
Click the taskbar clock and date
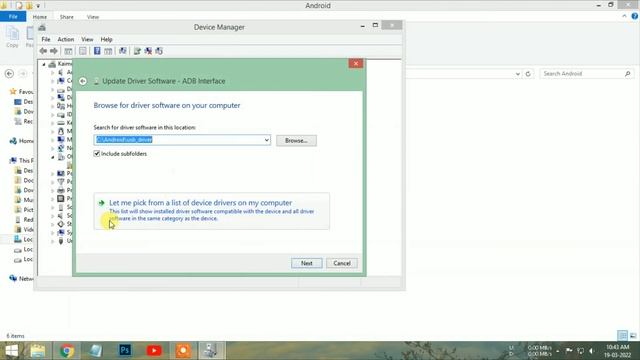coord(618,351)
